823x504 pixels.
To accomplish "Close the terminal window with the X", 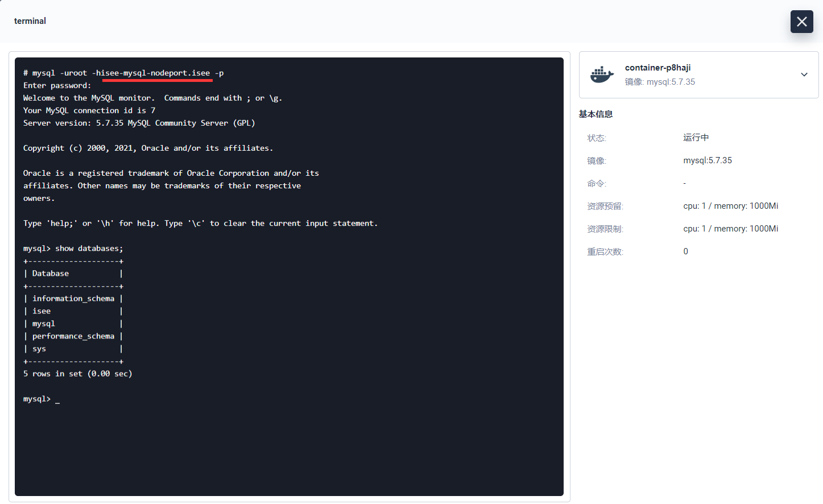I will (x=801, y=21).
